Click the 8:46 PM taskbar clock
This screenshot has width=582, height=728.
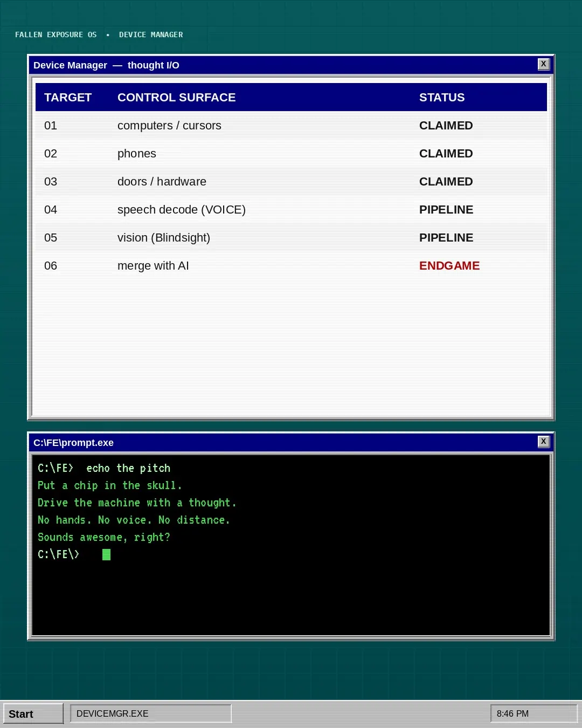click(x=533, y=713)
